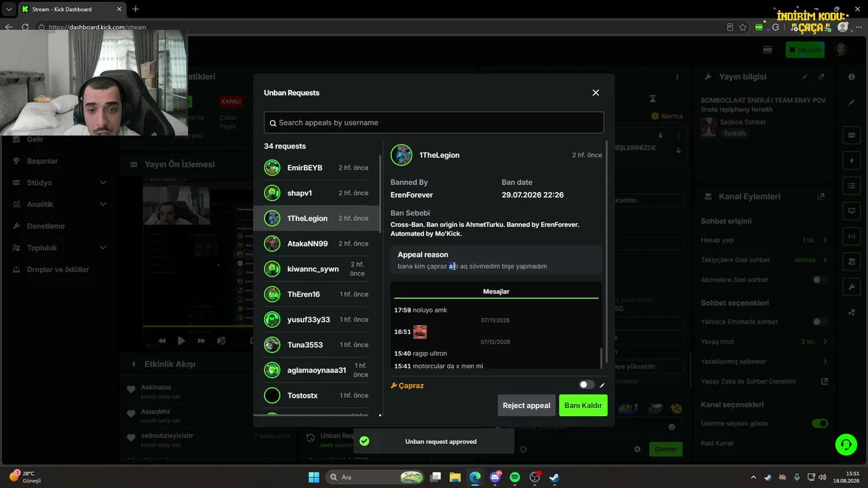The width and height of the screenshot is (868, 488).
Task: Open aglamaoynaaa31's appeal
Action: coord(316,370)
